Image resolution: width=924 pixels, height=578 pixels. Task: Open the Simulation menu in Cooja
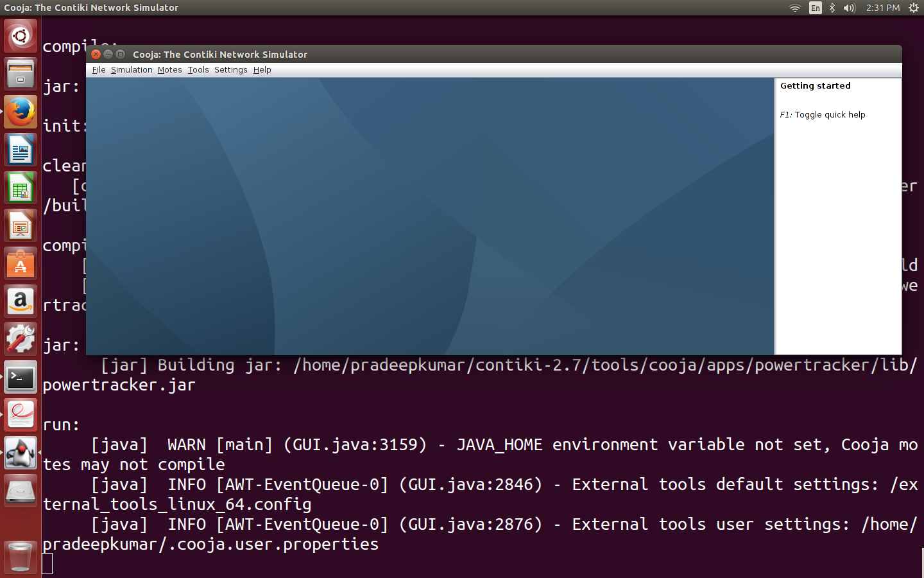132,69
